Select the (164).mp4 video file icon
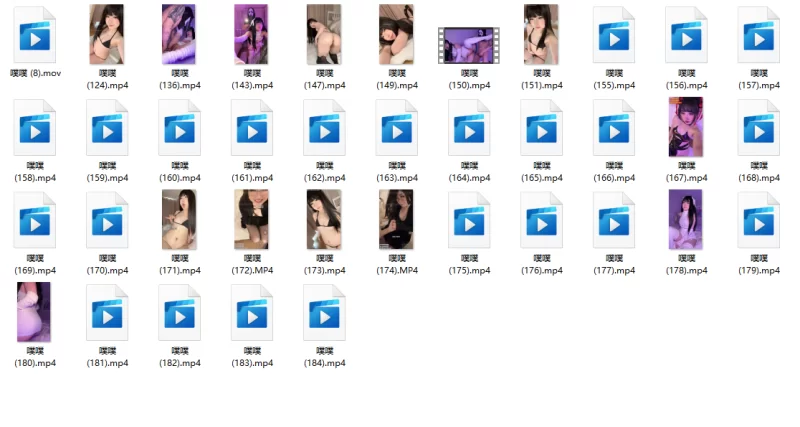The image size is (800, 427). pyautogui.click(x=469, y=128)
